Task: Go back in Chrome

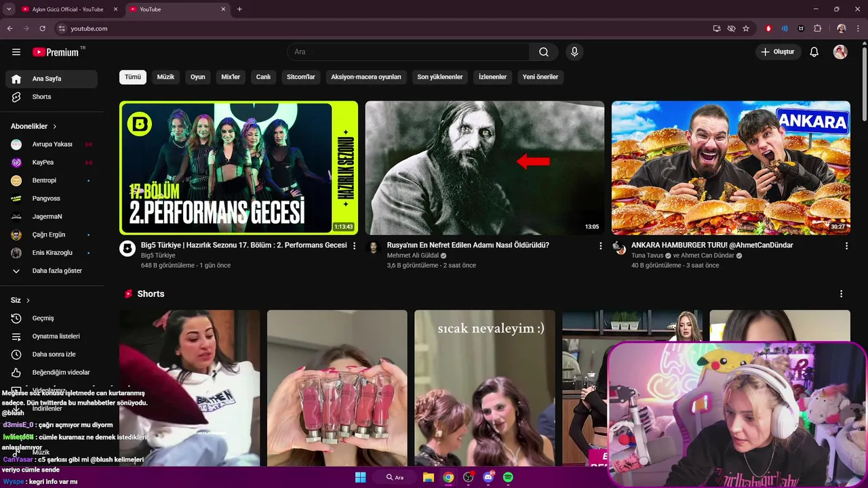Action: [9, 28]
